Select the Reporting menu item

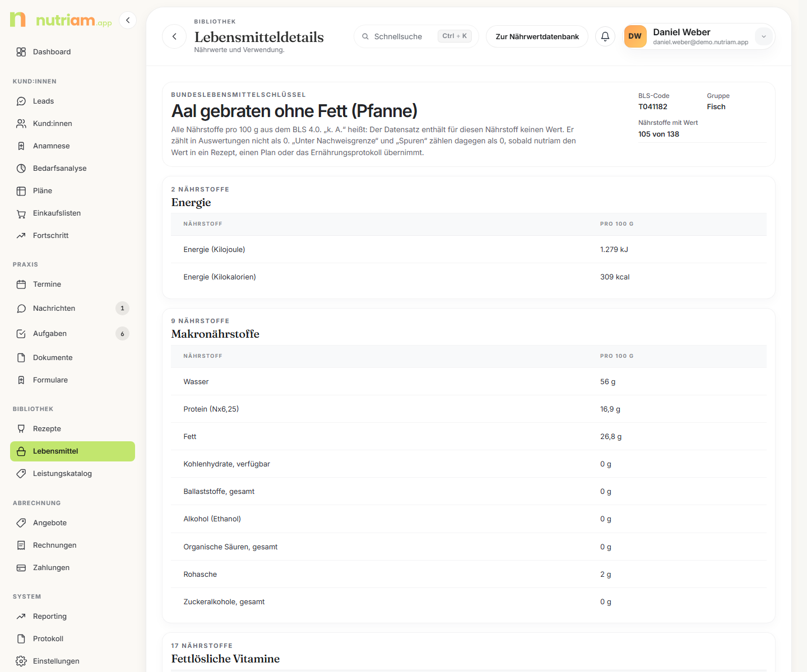click(x=72, y=617)
